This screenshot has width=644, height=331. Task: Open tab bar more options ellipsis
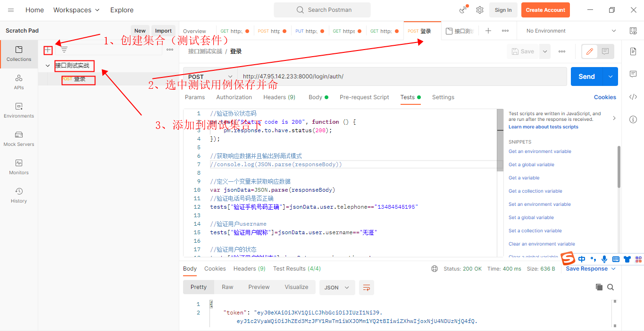point(505,31)
